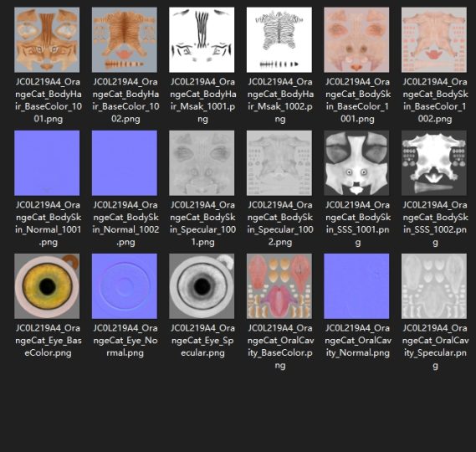Click the BodyHair_Msak_1002.png black-and-white mask

(x=279, y=40)
